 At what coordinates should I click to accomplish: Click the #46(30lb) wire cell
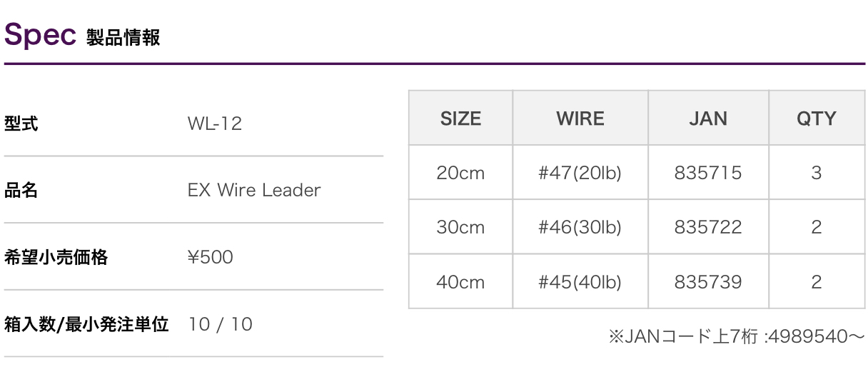580,227
